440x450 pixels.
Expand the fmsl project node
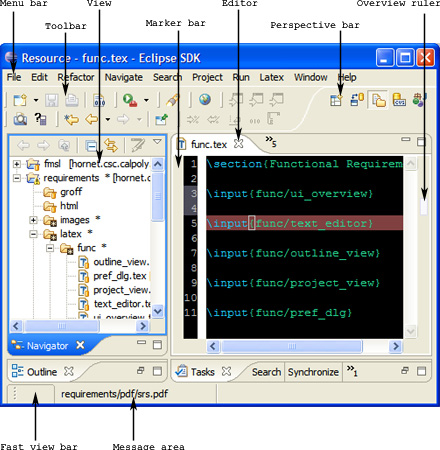tap(16, 164)
